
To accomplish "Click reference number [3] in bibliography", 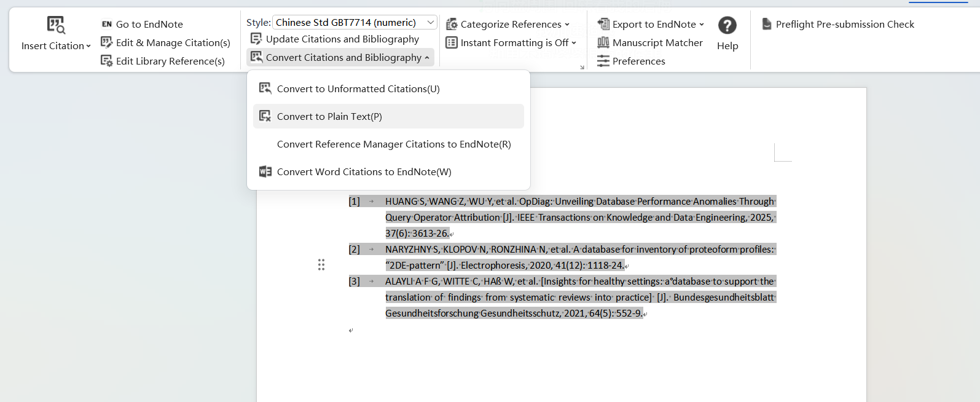I will pos(355,282).
